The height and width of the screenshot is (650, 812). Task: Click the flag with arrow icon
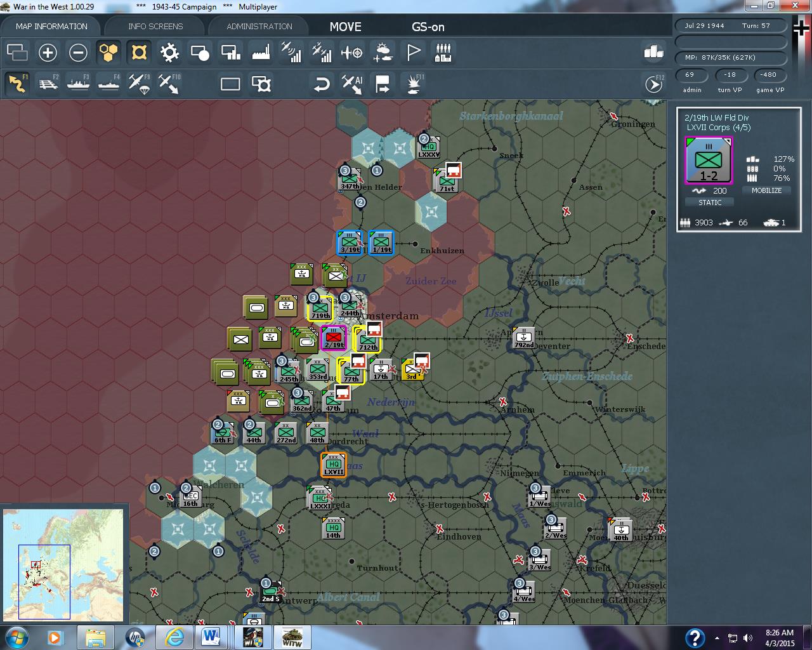[383, 84]
